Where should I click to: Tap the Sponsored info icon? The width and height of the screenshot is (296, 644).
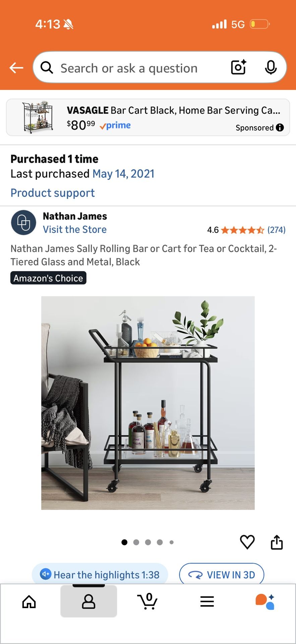coord(280,127)
